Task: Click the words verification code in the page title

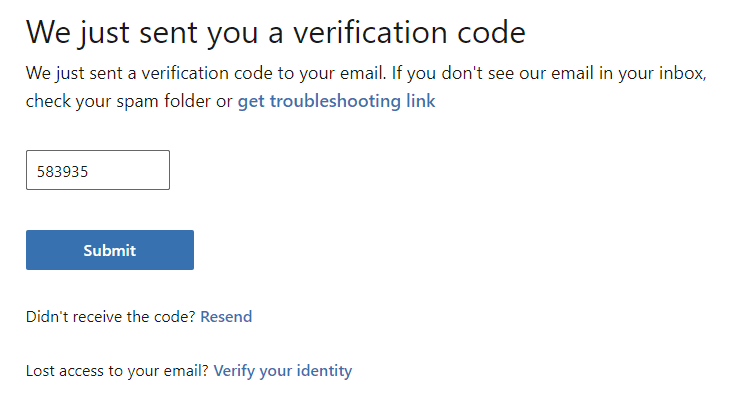Action: (x=409, y=33)
